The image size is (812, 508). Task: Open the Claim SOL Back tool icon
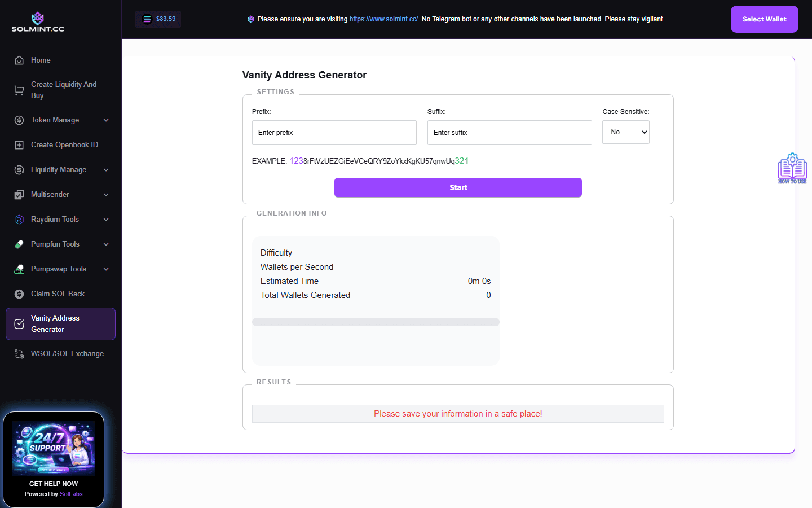tap(19, 294)
